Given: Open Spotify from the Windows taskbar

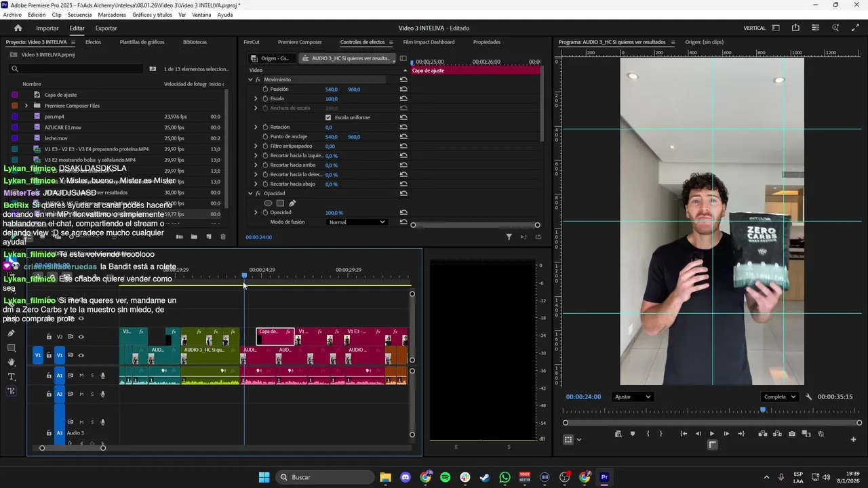Looking at the screenshot, I should point(445,477).
